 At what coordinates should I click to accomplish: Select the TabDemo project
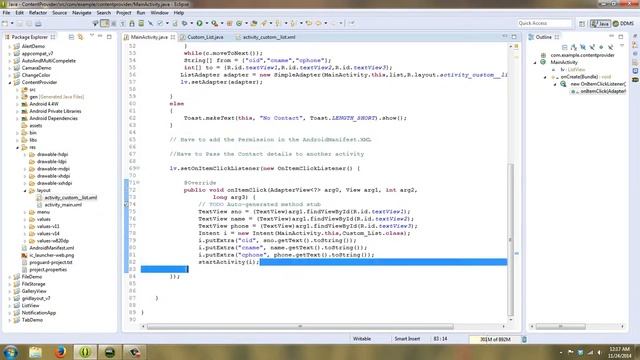(x=32, y=320)
